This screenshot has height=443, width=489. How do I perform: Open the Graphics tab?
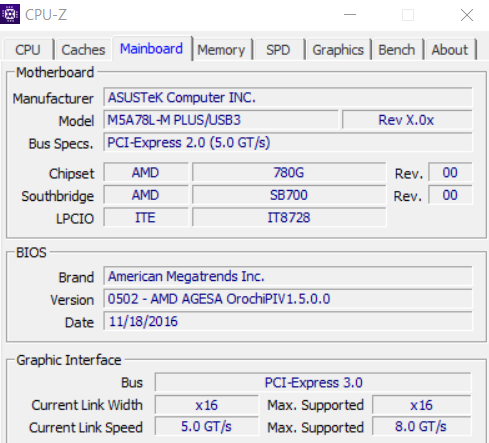pos(338,50)
